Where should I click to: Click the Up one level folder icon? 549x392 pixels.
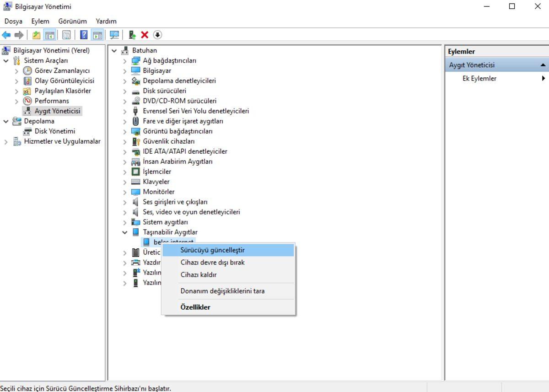click(37, 35)
